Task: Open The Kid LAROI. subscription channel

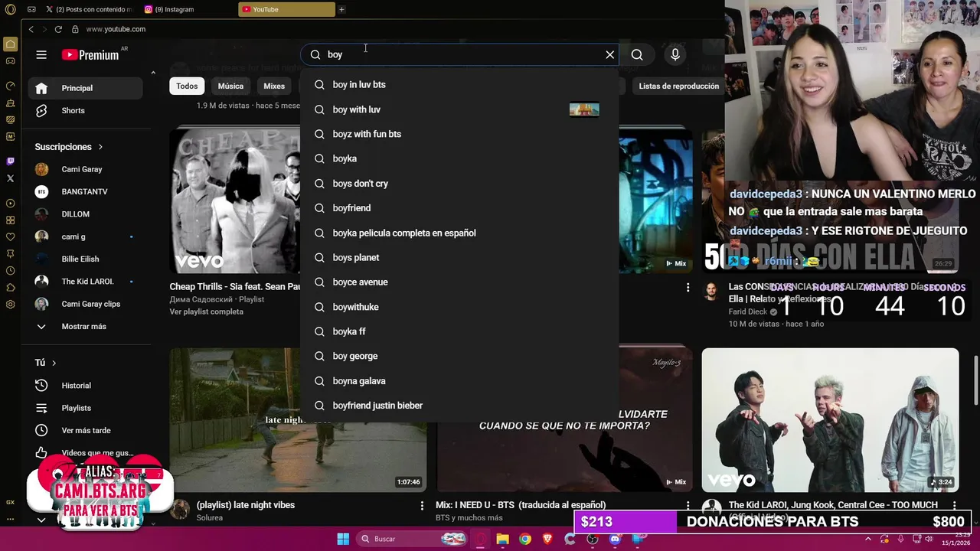Action: click(85, 281)
